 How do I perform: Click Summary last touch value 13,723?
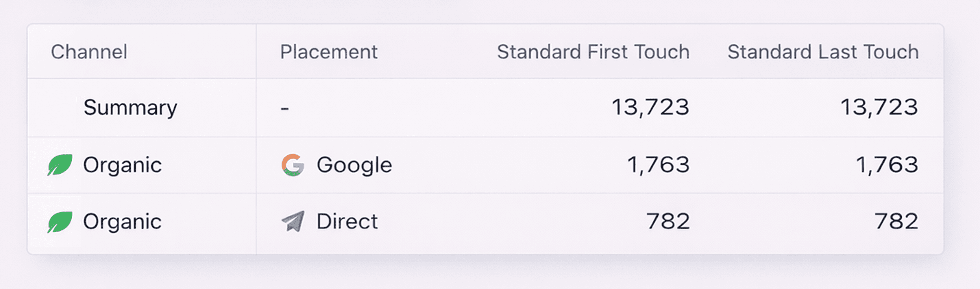(879, 107)
